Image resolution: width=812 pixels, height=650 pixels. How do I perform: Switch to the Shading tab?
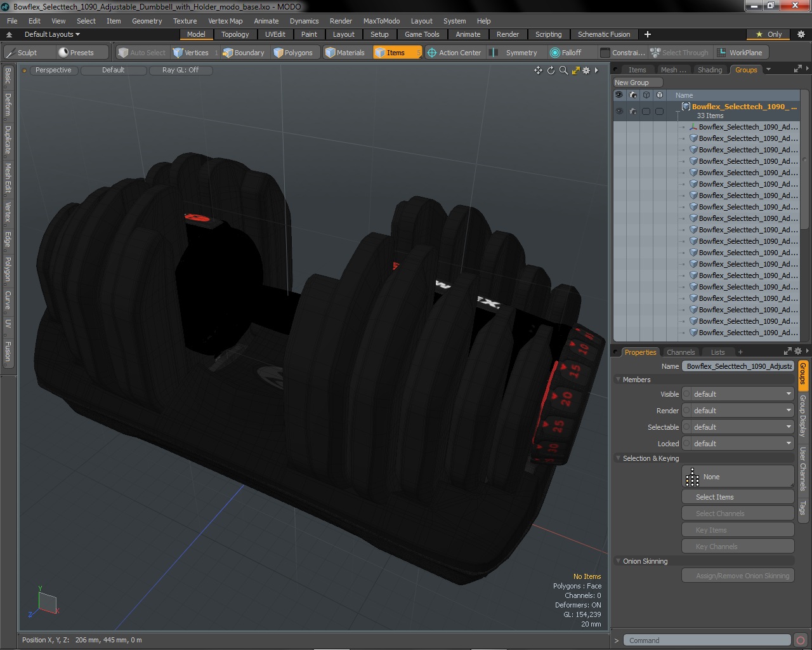(710, 70)
